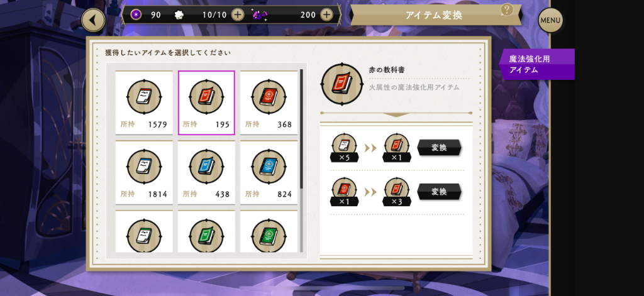The width and height of the screenshot is (644, 296).
Task: Convert five notes using first 変換 button
Action: [x=439, y=148]
